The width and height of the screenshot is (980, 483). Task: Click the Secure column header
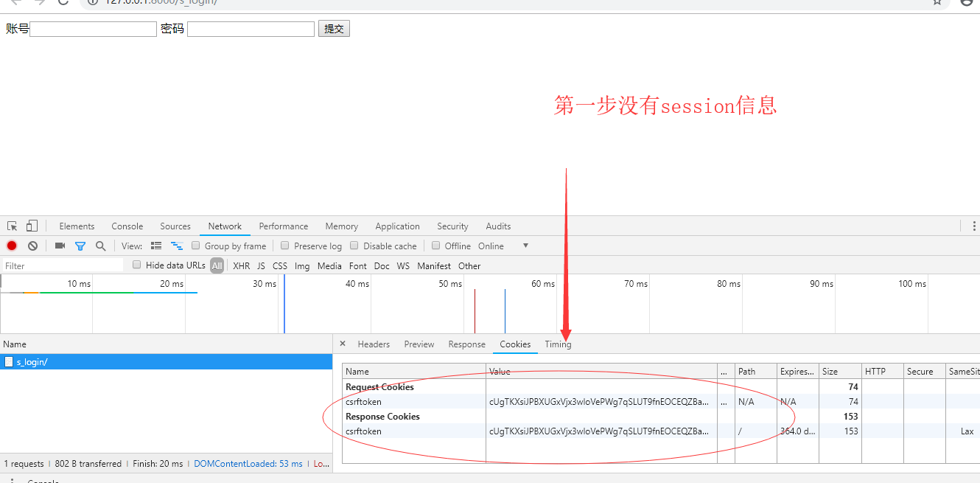pos(925,372)
